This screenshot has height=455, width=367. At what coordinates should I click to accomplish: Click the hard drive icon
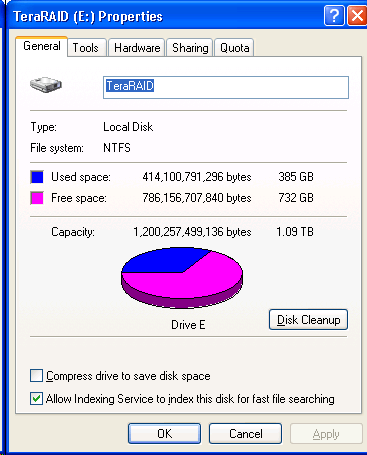pos(46,85)
